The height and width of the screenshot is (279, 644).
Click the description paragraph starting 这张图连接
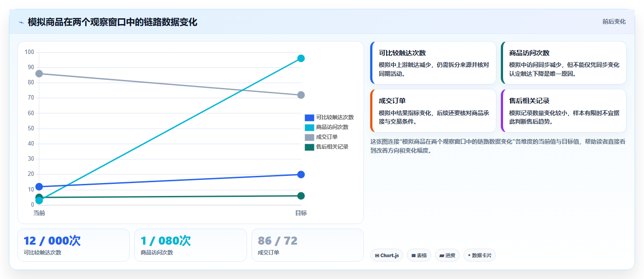[x=498, y=146]
